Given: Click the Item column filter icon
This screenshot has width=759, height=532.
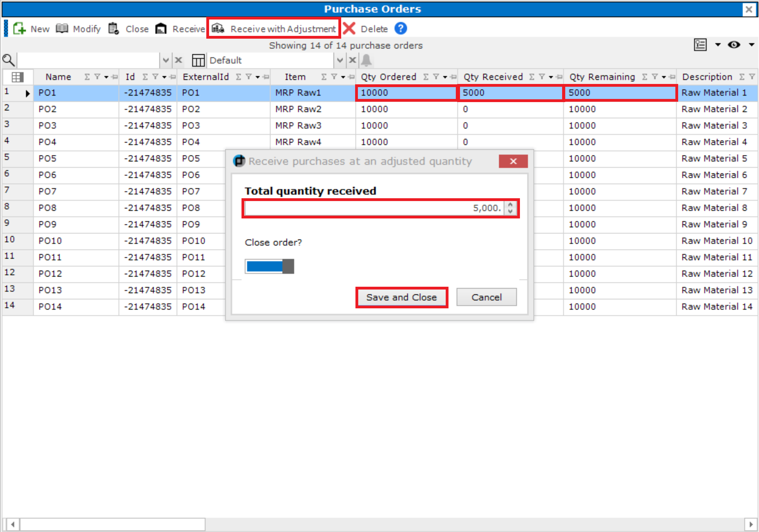Looking at the screenshot, I should (x=334, y=77).
